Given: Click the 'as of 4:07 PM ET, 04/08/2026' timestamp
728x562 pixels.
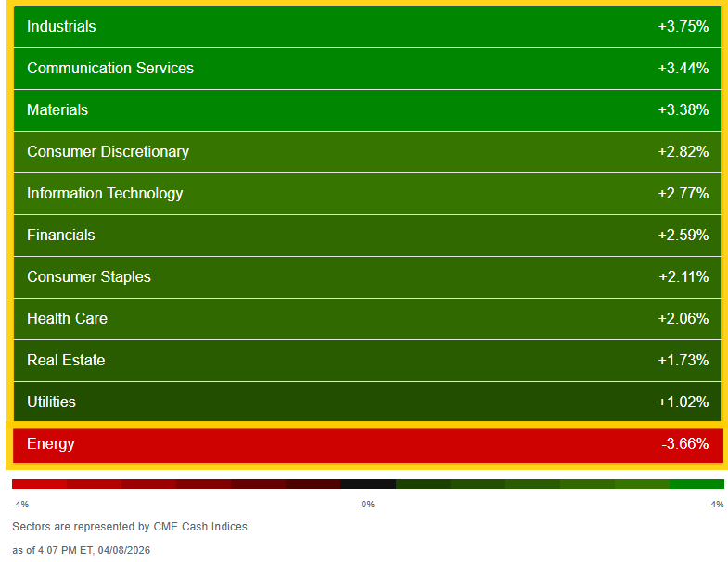Looking at the screenshot, I should click(x=82, y=550).
